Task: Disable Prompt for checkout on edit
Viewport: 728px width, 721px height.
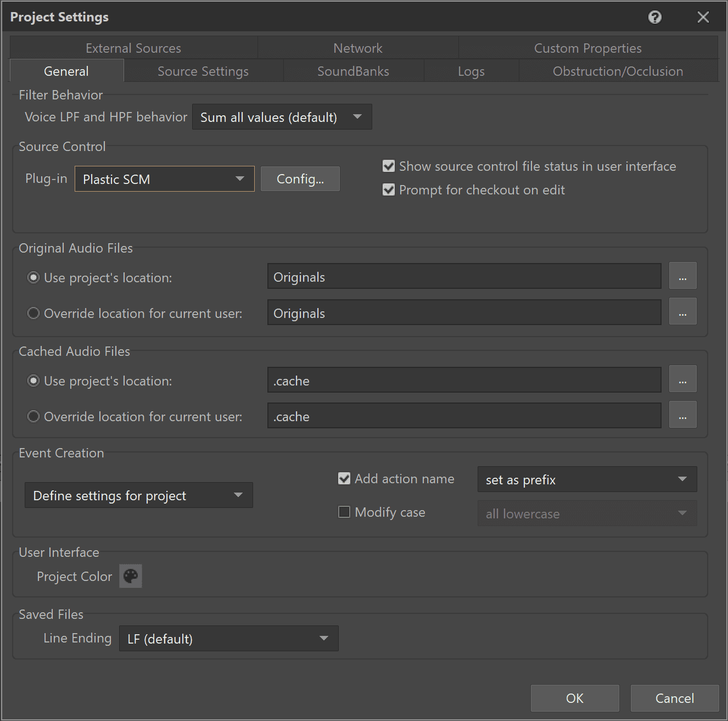Action: coord(389,190)
